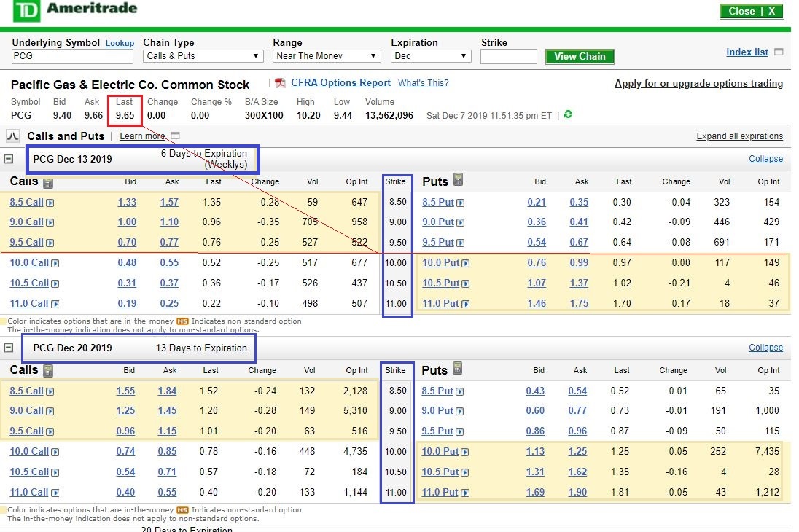
Task: Click the refresh quote icon
Action: (569, 114)
